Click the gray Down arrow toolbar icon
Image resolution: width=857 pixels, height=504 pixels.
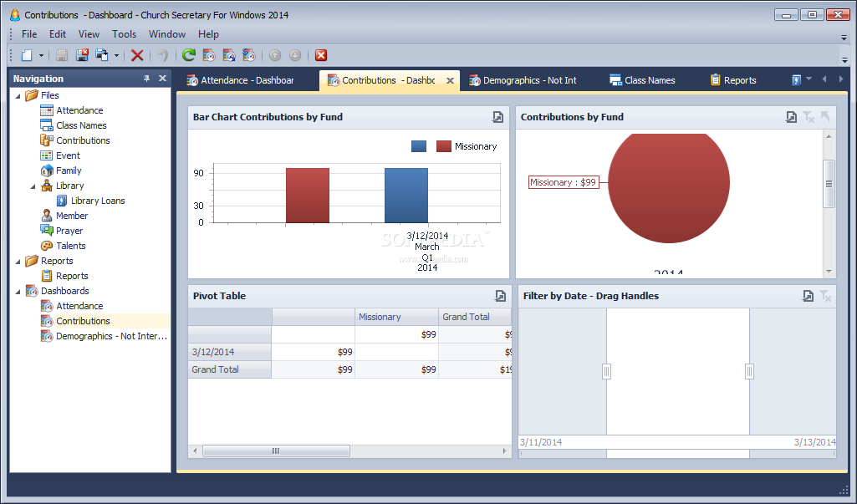pyautogui.click(x=295, y=55)
